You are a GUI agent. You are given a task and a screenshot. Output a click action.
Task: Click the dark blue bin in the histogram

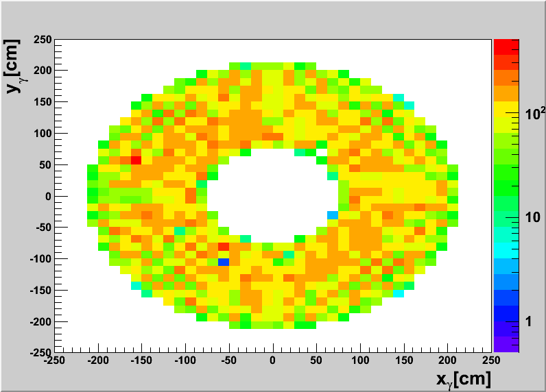pos(224,262)
